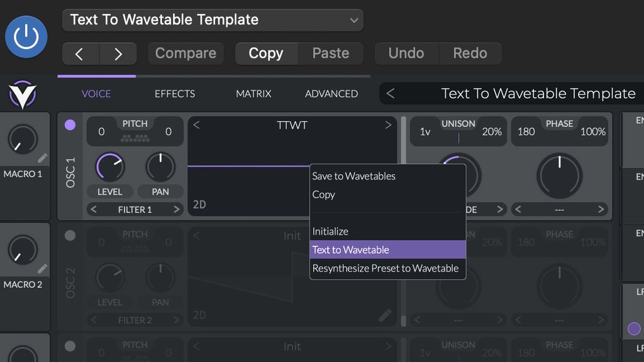The image size is (644, 362).
Task: Open the preset selector dropdown at the top
Action: (x=213, y=19)
